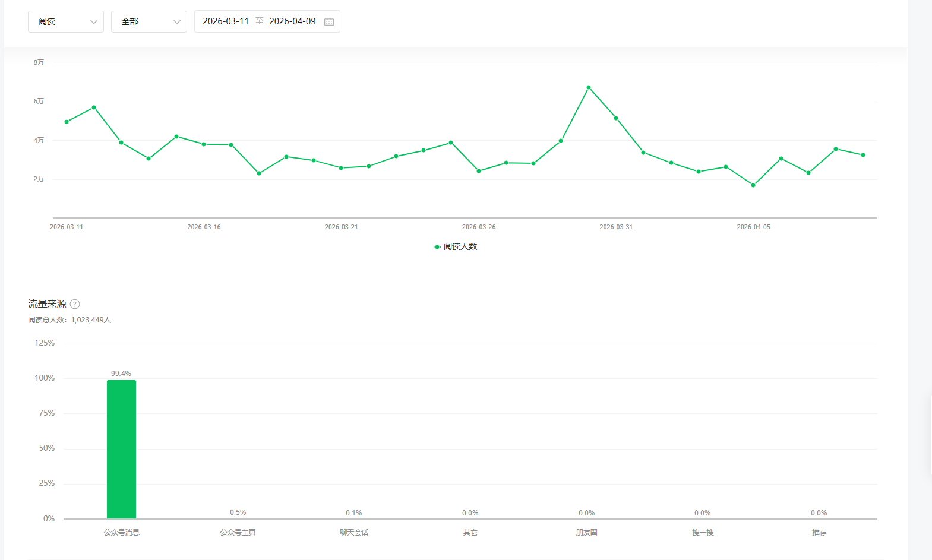932x560 pixels.
Task: Open the 阅读 metric dropdown
Action: (x=65, y=21)
